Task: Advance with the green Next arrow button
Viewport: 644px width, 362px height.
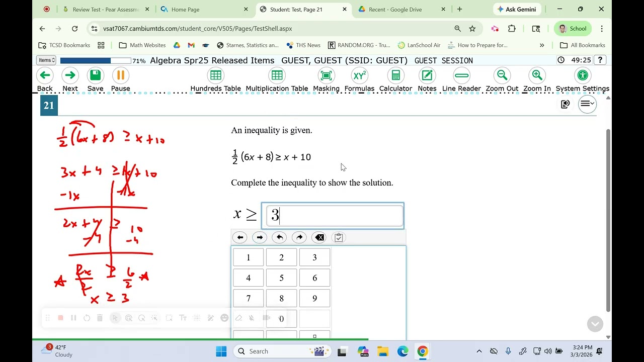Action: coord(70,80)
